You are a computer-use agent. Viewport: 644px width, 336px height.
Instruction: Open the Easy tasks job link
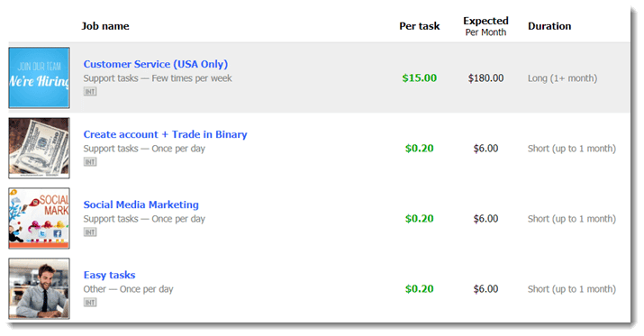tap(109, 275)
